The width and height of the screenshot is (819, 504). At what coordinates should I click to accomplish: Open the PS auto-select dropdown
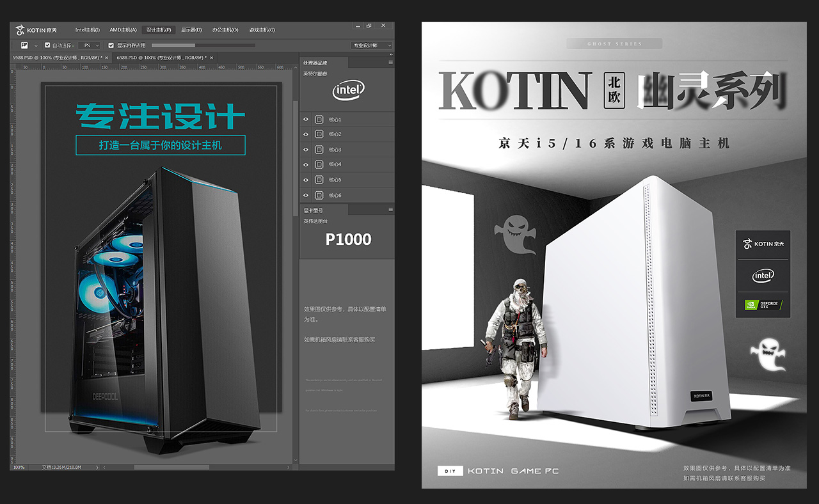(x=89, y=45)
